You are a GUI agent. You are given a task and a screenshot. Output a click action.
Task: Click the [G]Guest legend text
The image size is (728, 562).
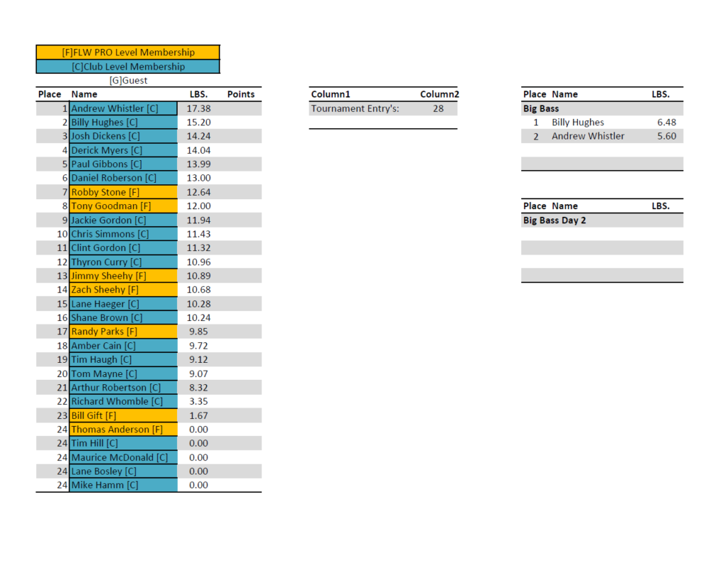[128, 80]
